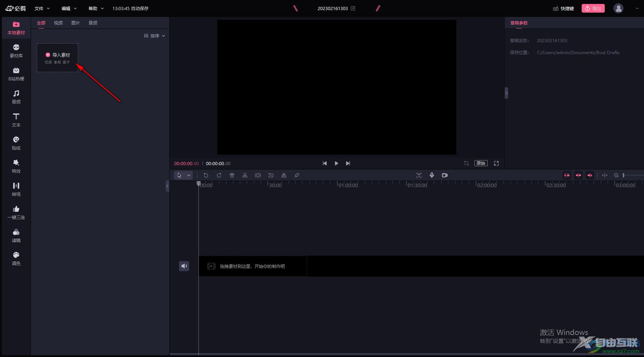Expand the selection tool dropdown arrow

189,175
